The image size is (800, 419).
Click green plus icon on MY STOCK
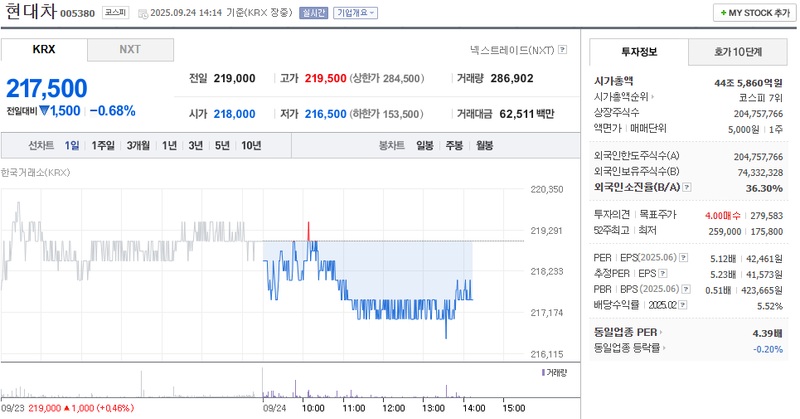pos(723,13)
